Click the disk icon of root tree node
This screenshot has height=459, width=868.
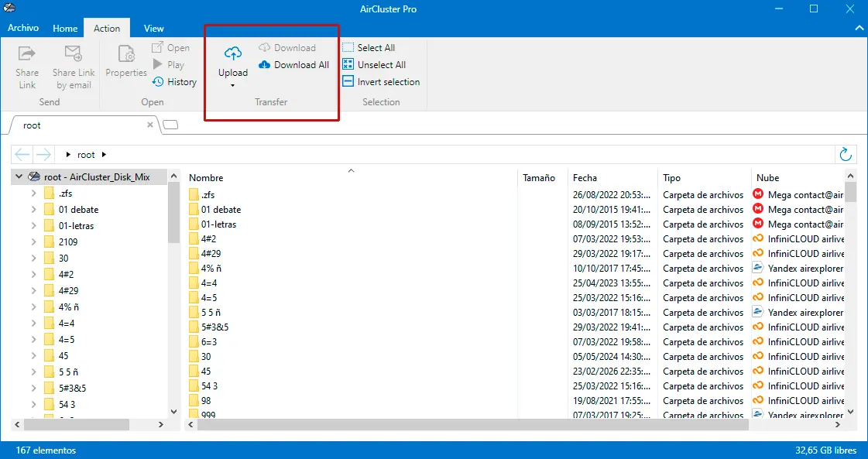(34, 177)
